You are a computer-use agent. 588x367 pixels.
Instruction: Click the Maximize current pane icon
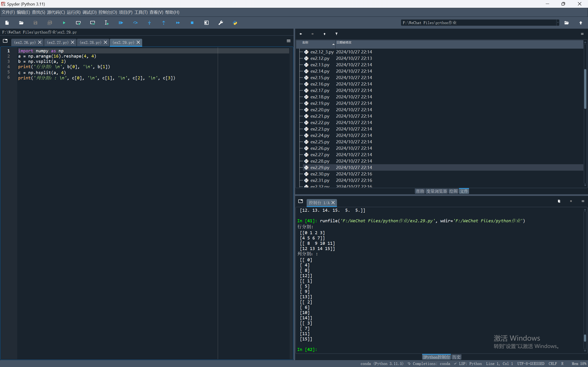tap(206, 23)
